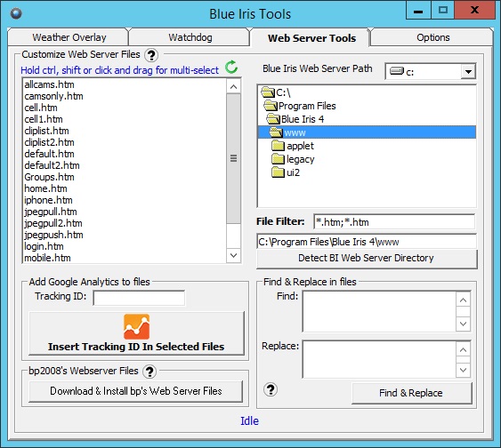501x448 pixels.
Task: Close the Blue Iris Tools window
Action: [x=474, y=10]
